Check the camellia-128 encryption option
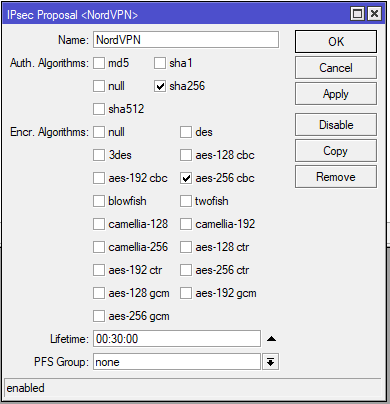 [x=99, y=224]
